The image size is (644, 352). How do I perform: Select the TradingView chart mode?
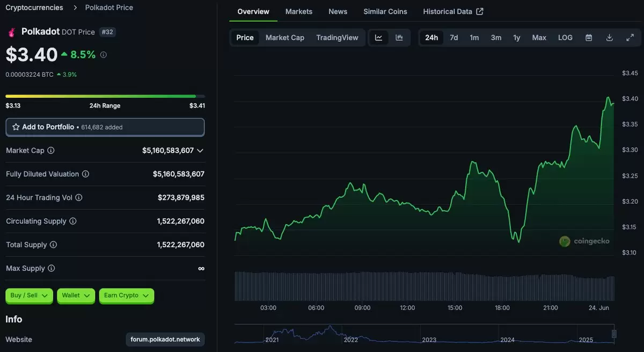pyautogui.click(x=338, y=38)
